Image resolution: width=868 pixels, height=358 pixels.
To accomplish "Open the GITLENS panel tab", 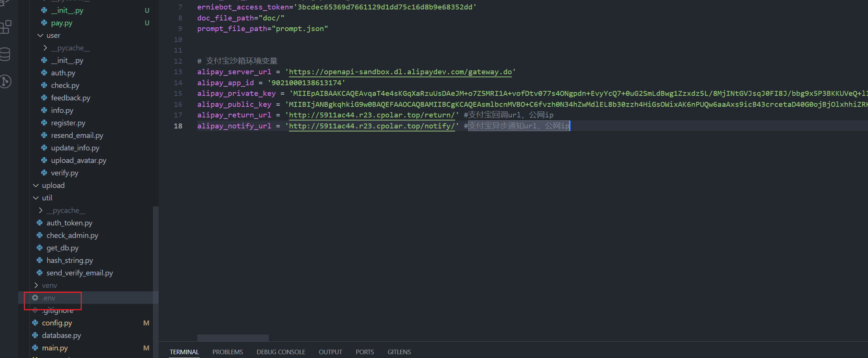I will pyautogui.click(x=399, y=352).
